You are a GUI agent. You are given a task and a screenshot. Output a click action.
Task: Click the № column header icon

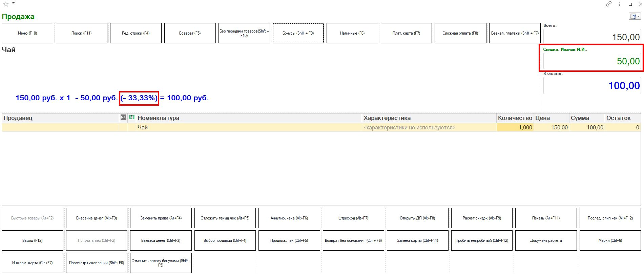[x=123, y=117]
